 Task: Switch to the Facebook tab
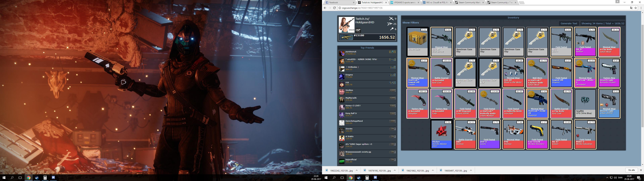tap(339, 3)
